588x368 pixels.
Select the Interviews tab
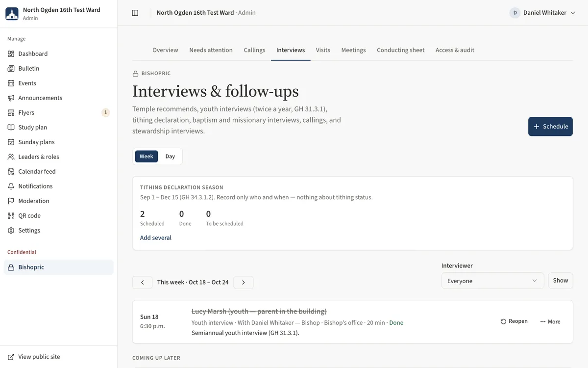[x=291, y=50]
